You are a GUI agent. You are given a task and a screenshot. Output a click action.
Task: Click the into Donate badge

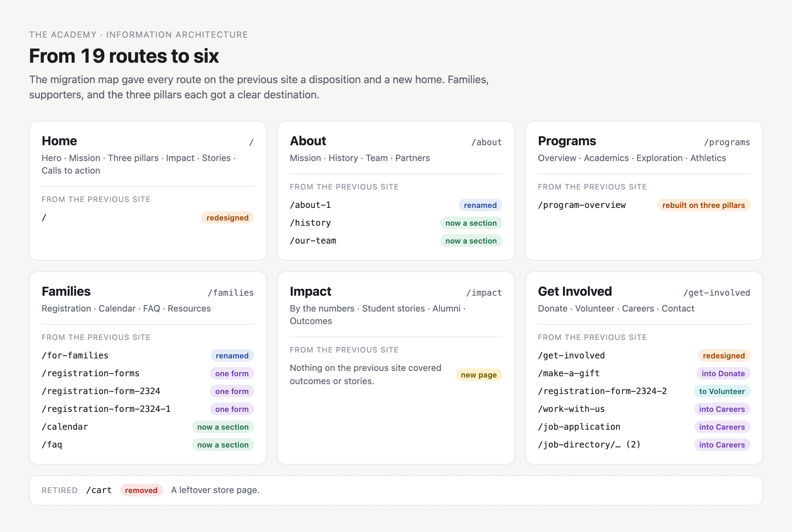[x=723, y=373]
